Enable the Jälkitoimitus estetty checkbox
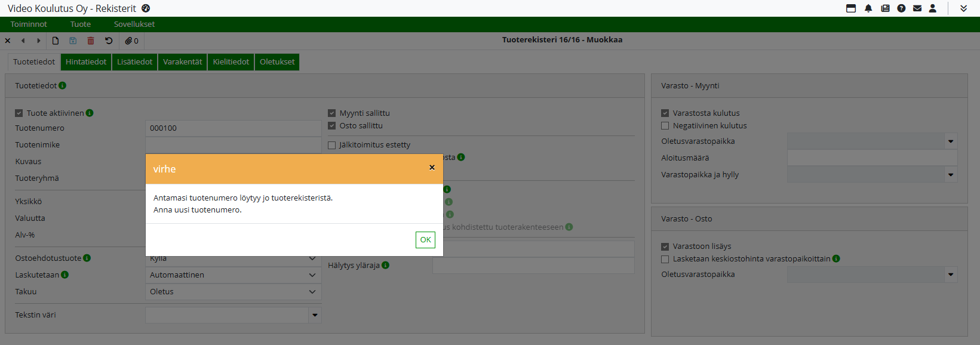 point(332,145)
